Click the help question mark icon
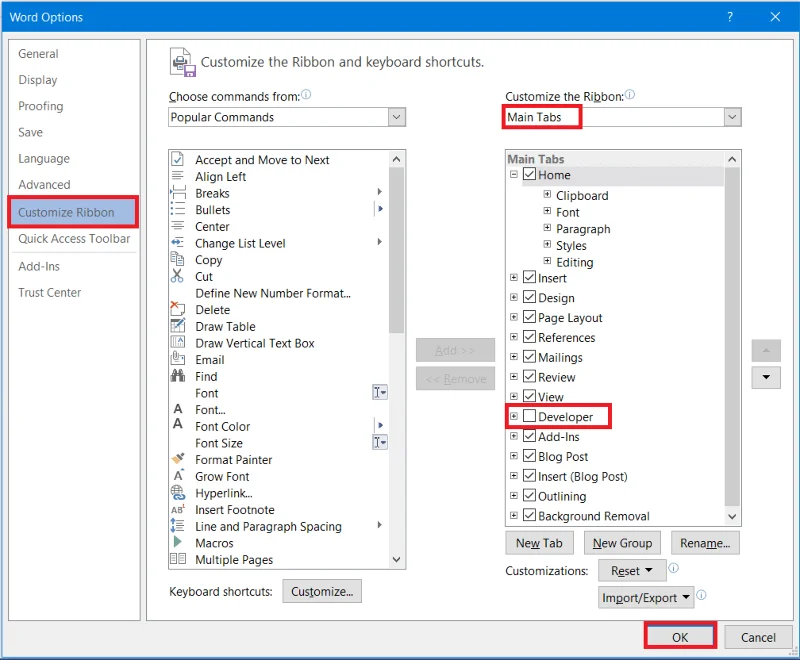This screenshot has height=660, width=800. click(x=730, y=17)
